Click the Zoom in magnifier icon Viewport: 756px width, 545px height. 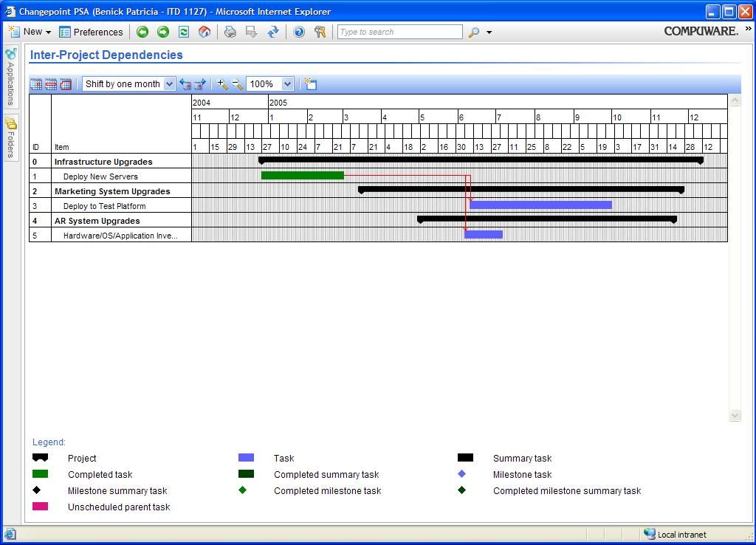tap(222, 84)
